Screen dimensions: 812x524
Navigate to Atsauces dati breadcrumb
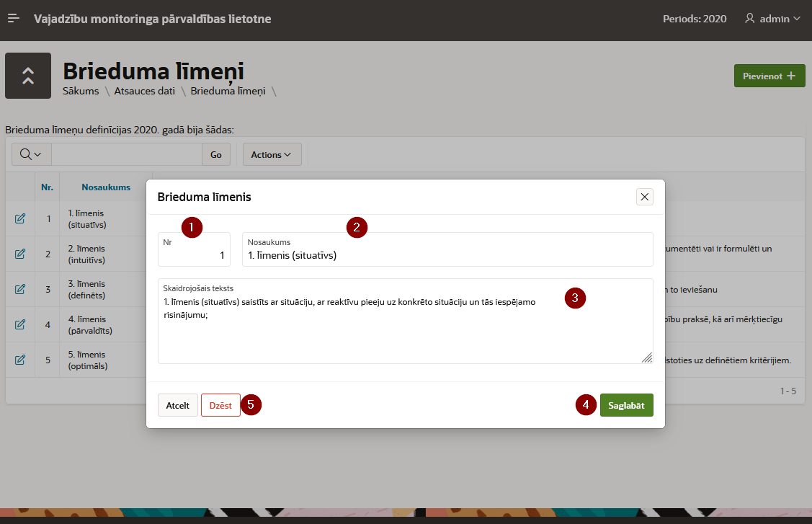144,92
